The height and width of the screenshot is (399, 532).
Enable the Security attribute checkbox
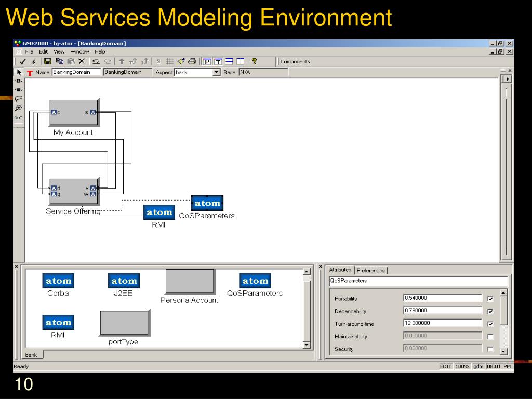pos(490,349)
